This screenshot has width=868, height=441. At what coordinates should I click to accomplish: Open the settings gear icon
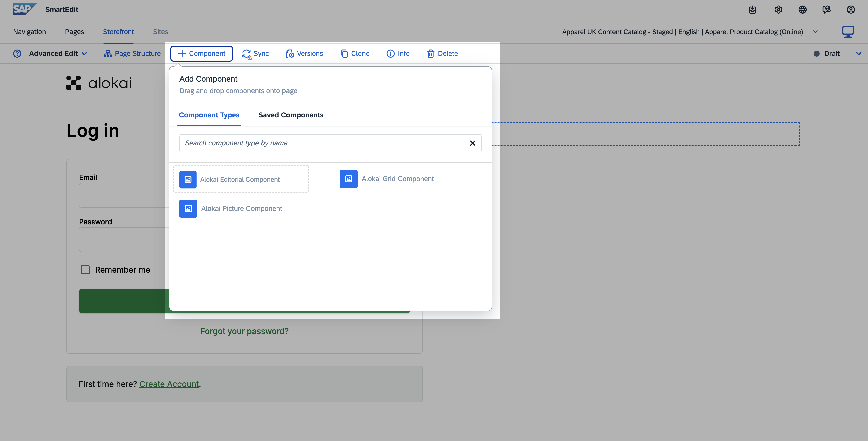[x=778, y=9]
